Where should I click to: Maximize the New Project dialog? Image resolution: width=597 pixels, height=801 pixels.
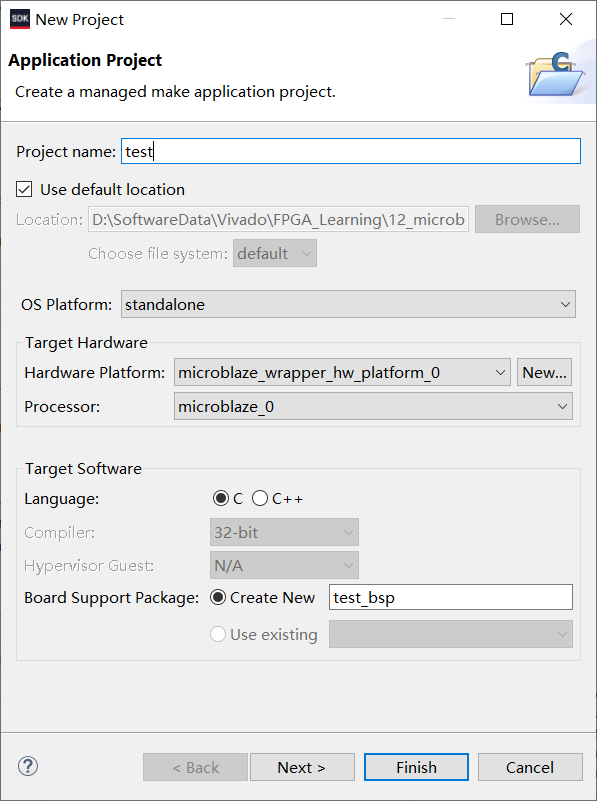point(507,19)
